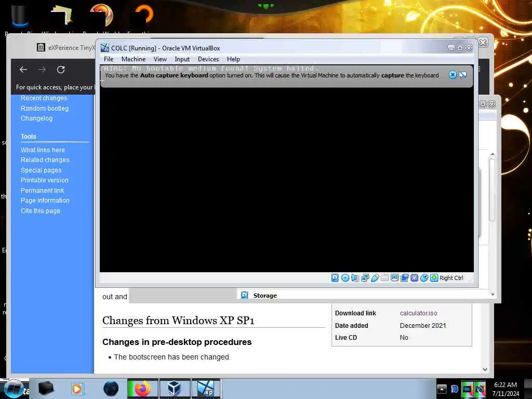
Task: Dismiss the Auto capture keyboard notification
Action: [x=453, y=75]
